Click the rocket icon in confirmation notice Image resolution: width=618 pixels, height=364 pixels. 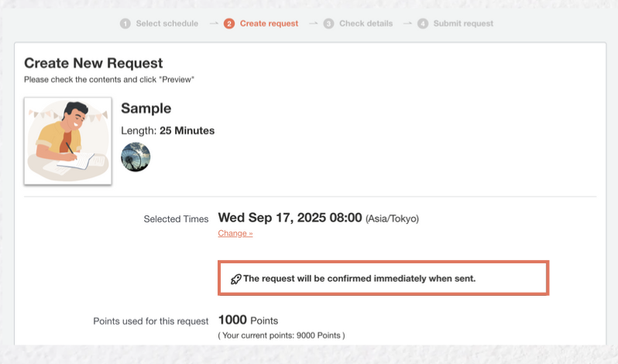point(235,280)
